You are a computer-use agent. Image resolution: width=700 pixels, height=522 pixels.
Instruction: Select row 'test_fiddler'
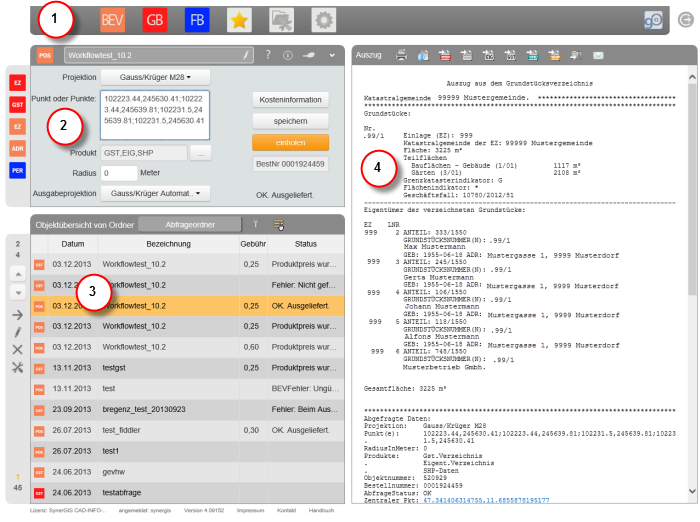pyautogui.click(x=188, y=430)
